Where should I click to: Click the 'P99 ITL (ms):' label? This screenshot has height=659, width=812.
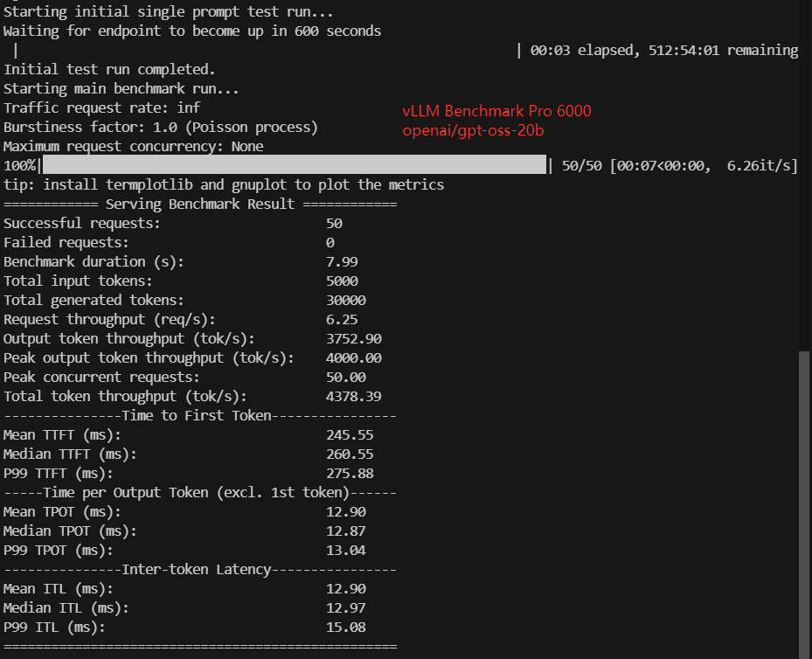pyautogui.click(x=54, y=627)
